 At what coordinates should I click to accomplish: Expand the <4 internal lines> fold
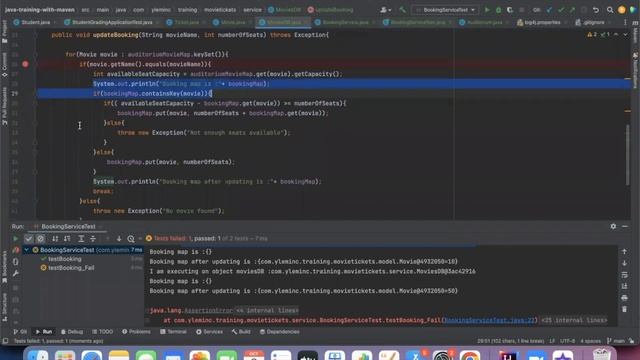pos(267,311)
